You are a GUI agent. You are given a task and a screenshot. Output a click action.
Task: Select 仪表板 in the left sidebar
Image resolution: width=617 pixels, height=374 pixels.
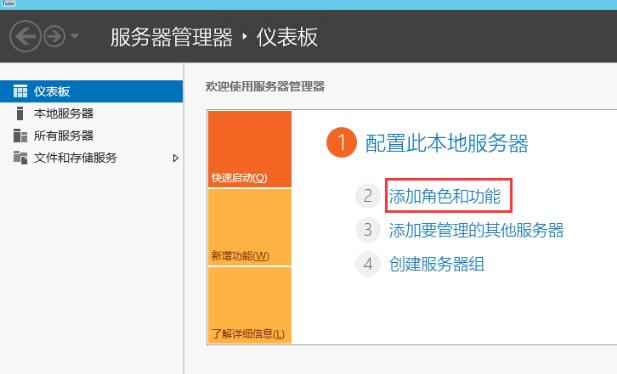(x=91, y=91)
